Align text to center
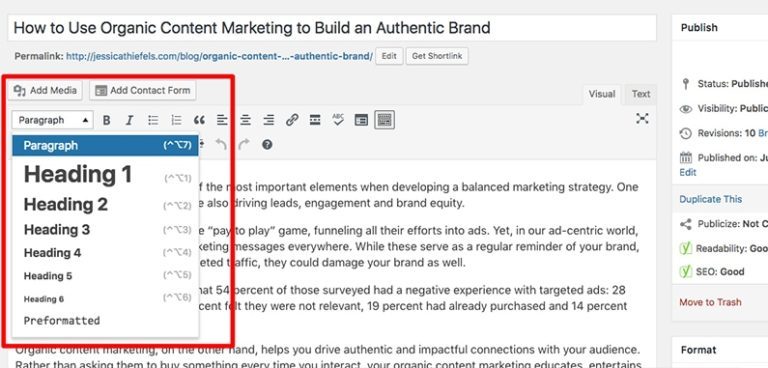The height and width of the screenshot is (368, 768). [x=245, y=120]
